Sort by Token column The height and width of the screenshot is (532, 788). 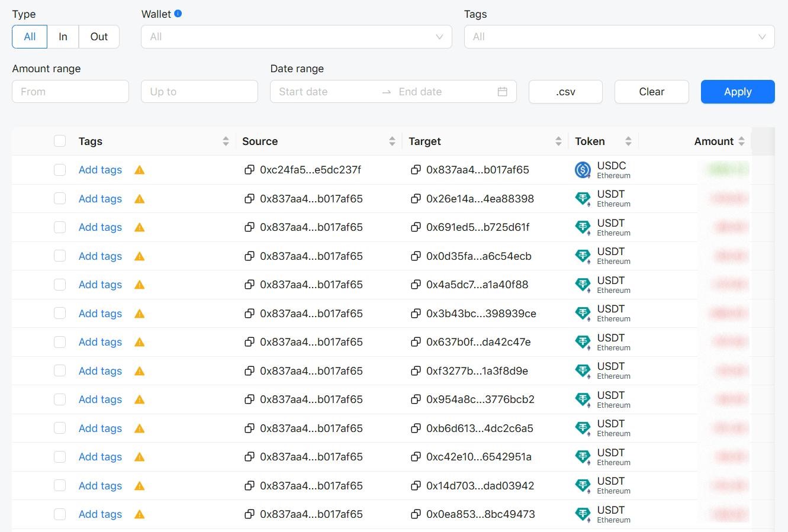point(628,141)
